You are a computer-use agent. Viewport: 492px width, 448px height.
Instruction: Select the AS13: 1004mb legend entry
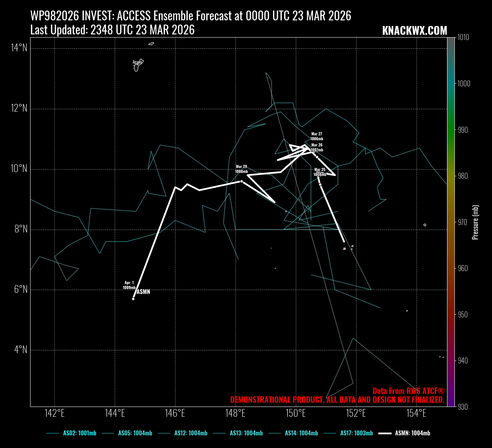pos(246,433)
